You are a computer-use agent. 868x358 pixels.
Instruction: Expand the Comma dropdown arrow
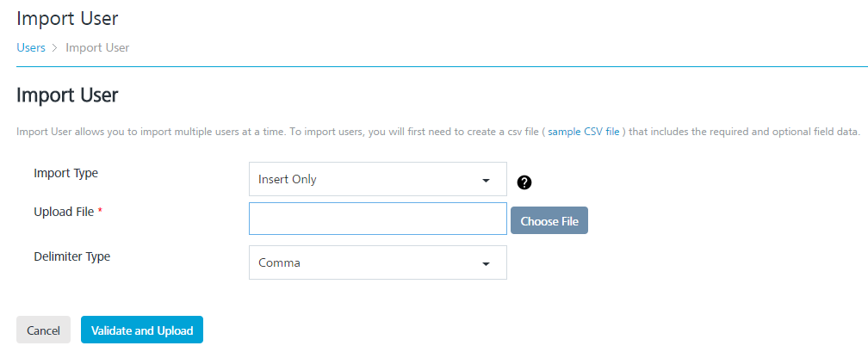(x=486, y=264)
